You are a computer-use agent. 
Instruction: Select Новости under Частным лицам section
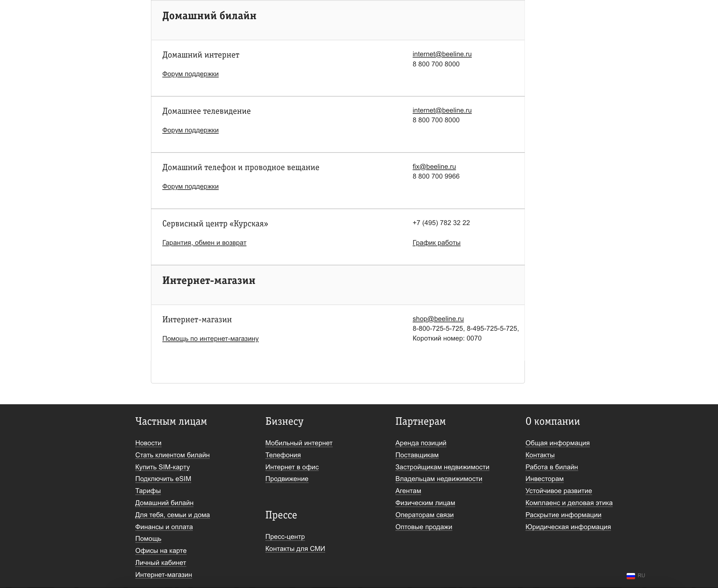pos(148,443)
